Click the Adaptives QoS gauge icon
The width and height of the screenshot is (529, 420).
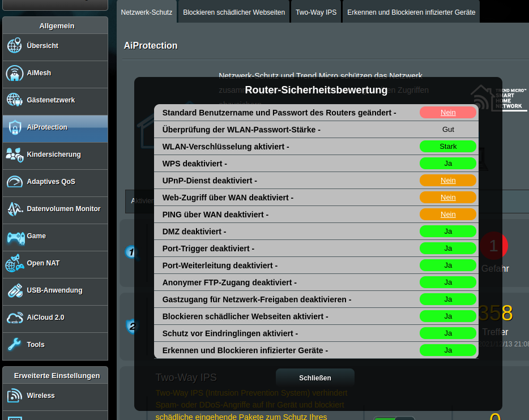click(15, 182)
